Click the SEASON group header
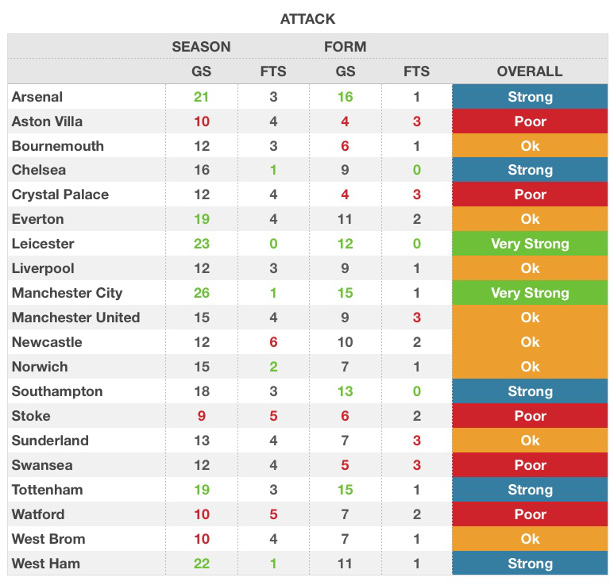 pyautogui.click(x=201, y=46)
